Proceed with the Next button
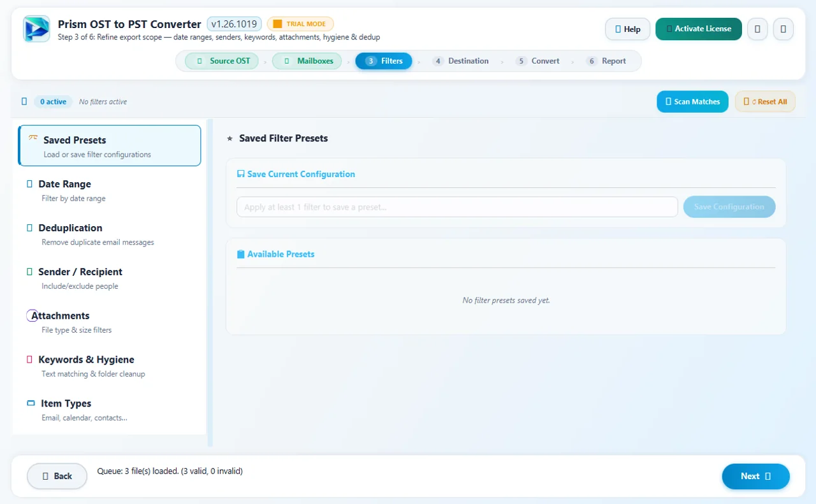The height and width of the screenshot is (504, 816). 755,476
